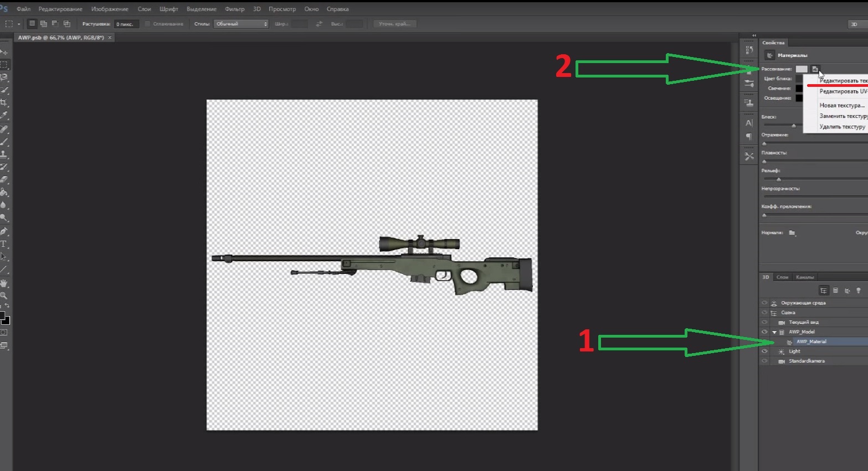Choose Новая текстура from the texture menu
Viewport: 868px width, 471px height.
[x=842, y=105]
